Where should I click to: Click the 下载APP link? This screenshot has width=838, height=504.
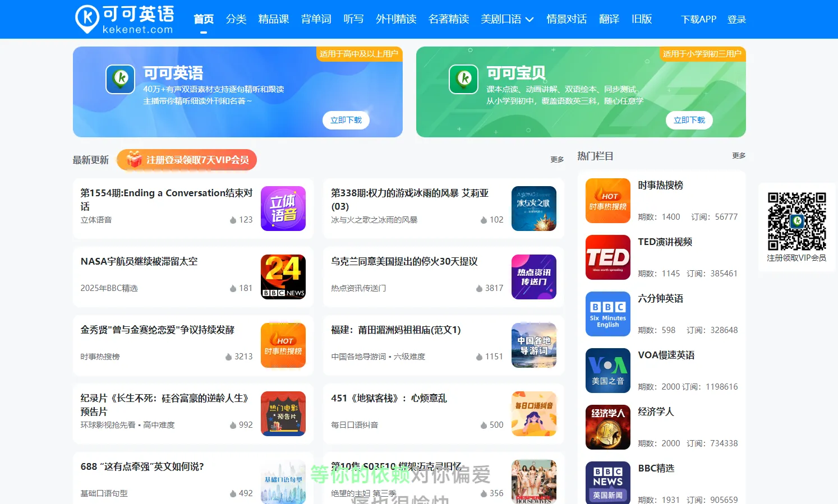click(698, 19)
